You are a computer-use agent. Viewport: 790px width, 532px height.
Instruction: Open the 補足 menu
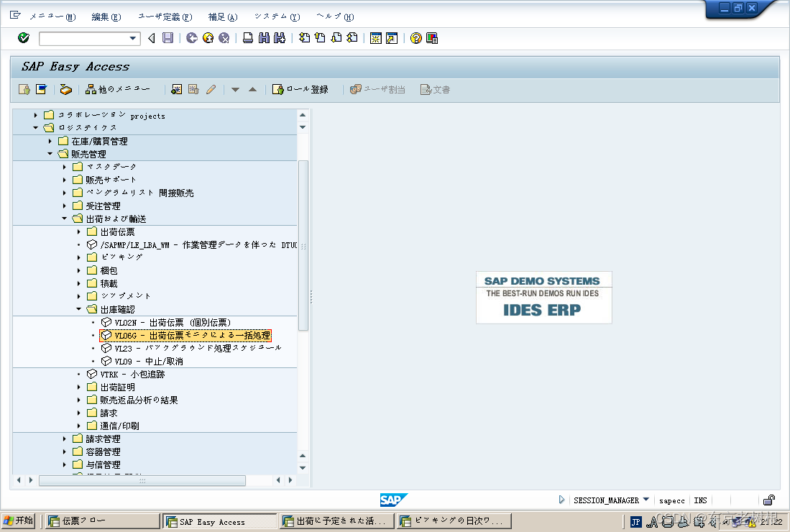coord(223,17)
